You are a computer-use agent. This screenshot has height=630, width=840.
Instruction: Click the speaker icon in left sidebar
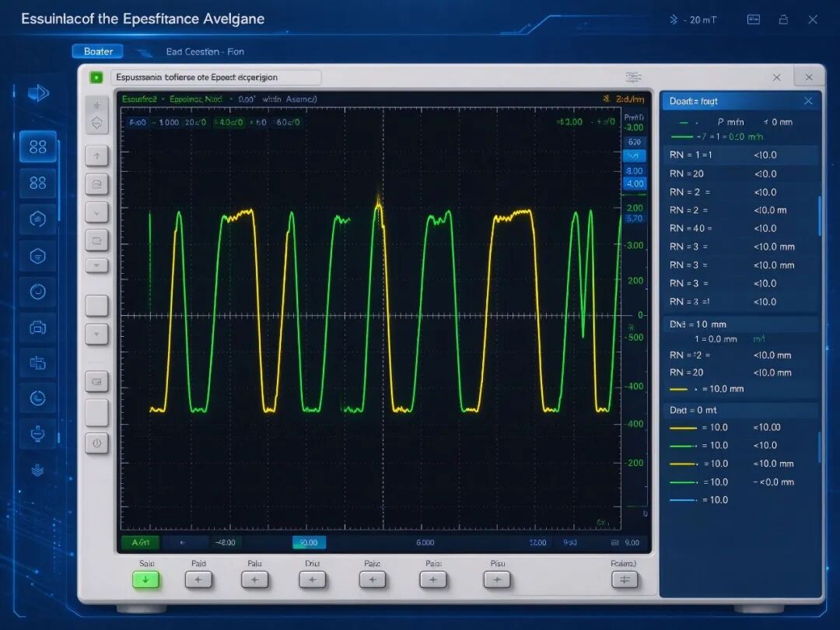tap(38, 93)
